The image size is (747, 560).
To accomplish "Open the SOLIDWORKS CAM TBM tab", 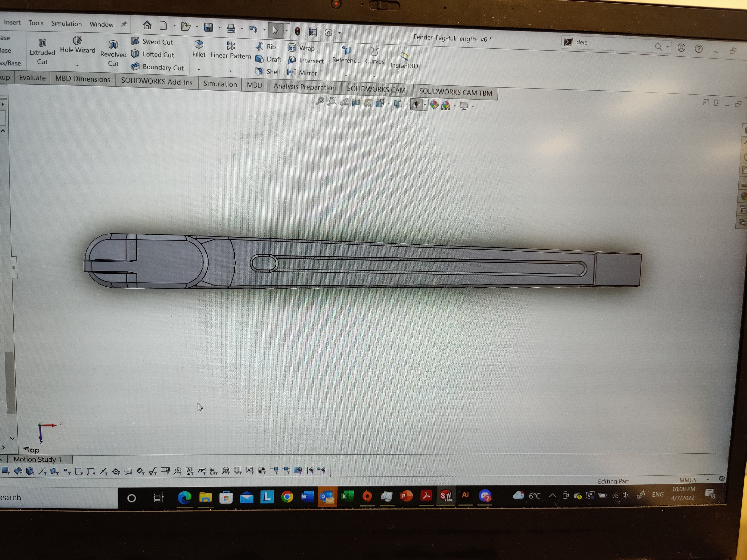I will click(456, 92).
